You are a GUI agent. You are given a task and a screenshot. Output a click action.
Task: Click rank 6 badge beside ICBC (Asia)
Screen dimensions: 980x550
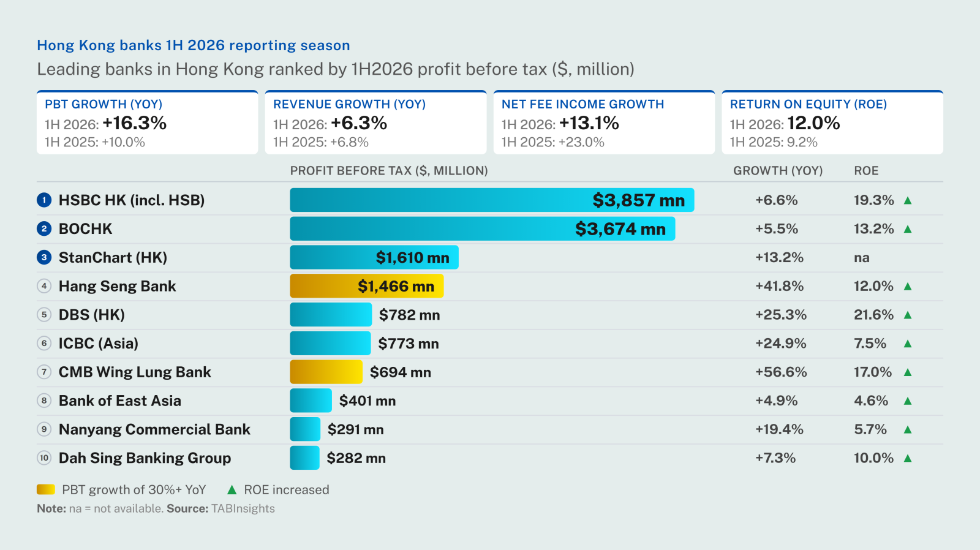tap(44, 344)
